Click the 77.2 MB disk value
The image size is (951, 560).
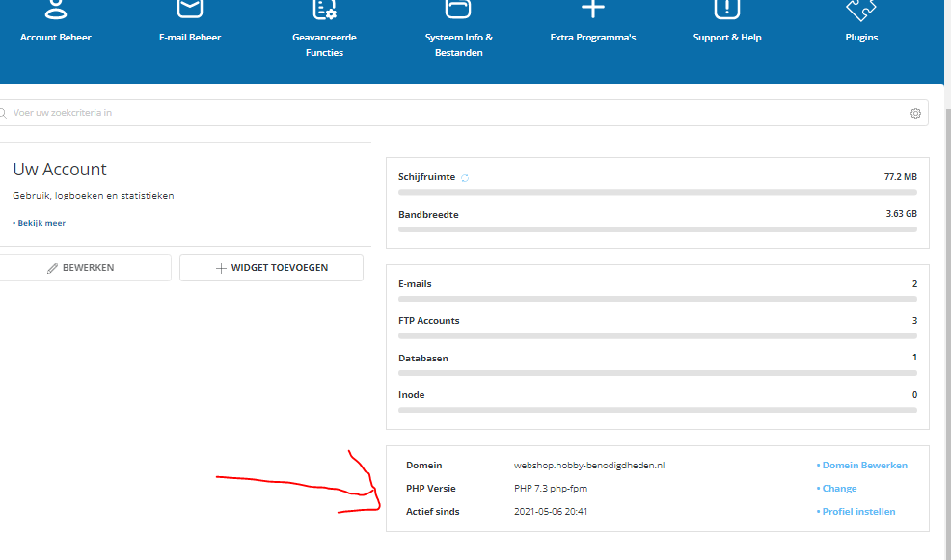point(901,177)
